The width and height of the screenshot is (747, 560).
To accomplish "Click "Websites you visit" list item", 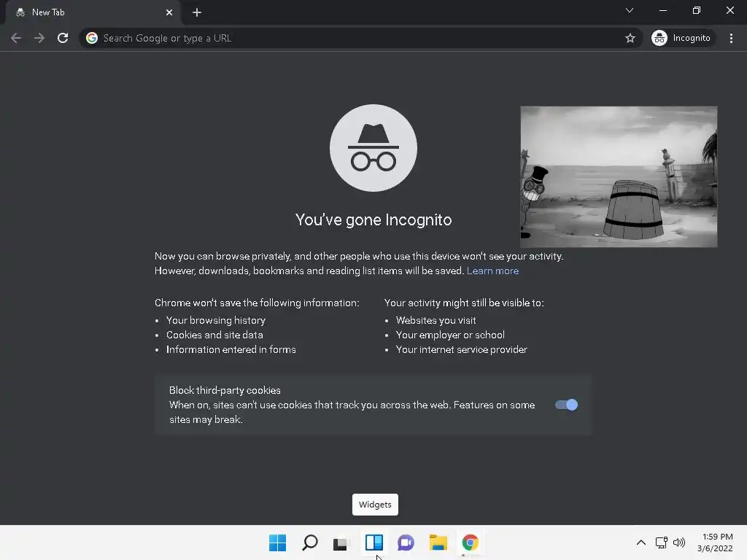I will [436, 321].
